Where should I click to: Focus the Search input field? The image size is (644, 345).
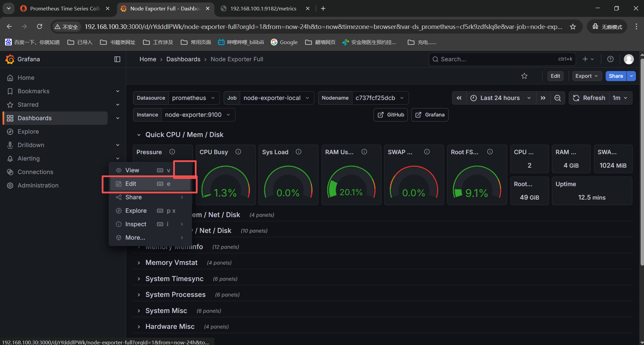(x=502, y=59)
